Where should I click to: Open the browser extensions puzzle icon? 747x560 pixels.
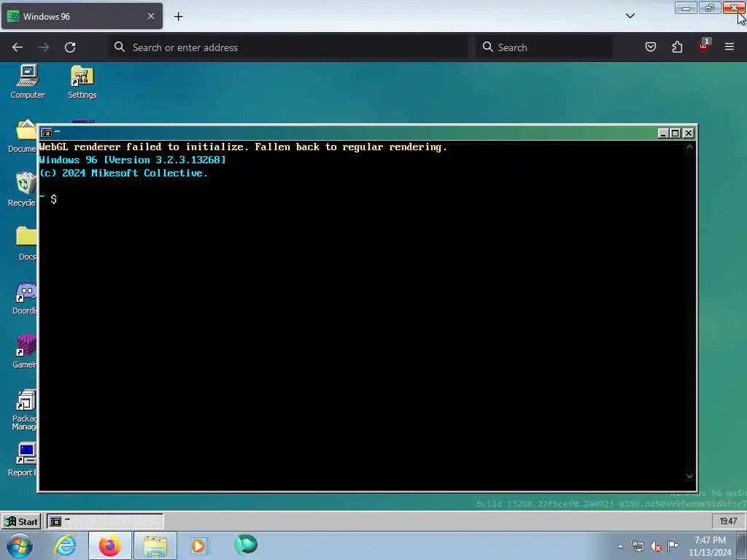coord(677,47)
